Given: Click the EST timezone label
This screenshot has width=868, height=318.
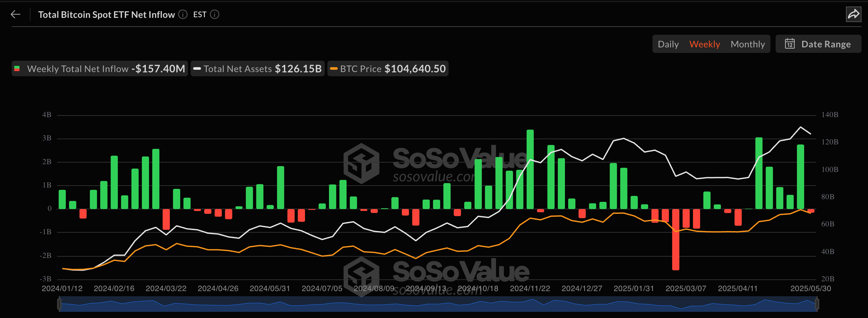Looking at the screenshot, I should [199, 15].
